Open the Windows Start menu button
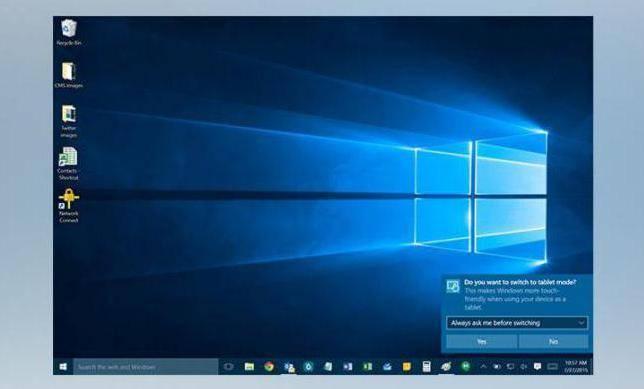Image resolution: width=644 pixels, height=389 pixels. [63, 366]
